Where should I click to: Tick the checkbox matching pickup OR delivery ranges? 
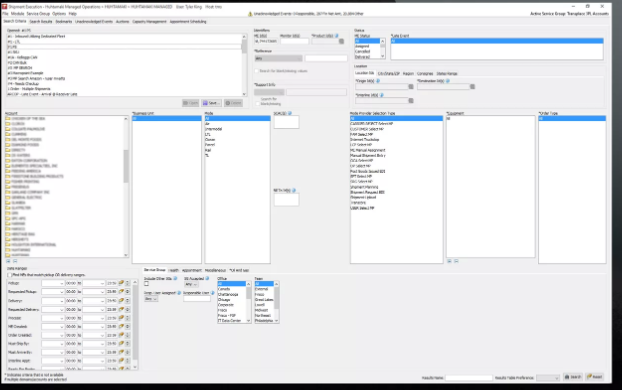[10, 275]
